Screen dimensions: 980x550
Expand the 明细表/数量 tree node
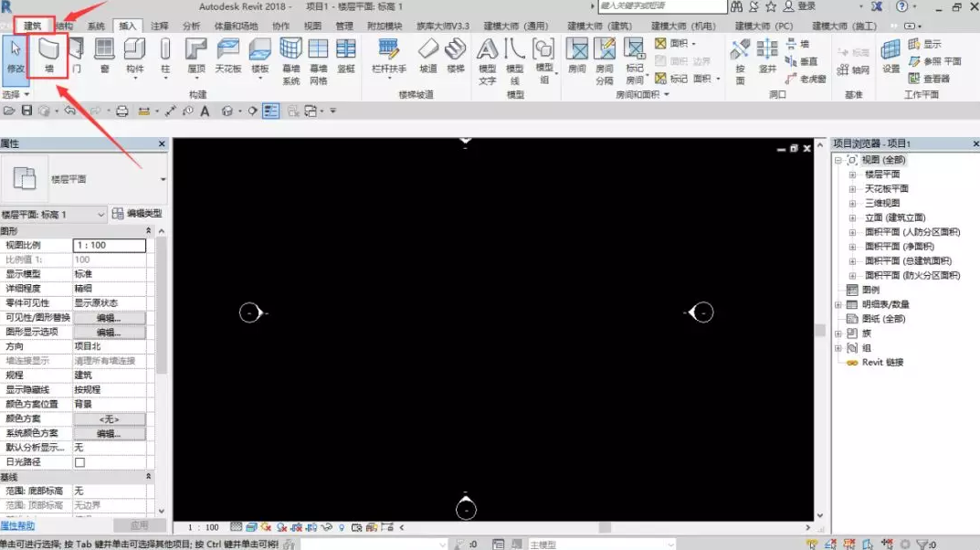(x=838, y=304)
